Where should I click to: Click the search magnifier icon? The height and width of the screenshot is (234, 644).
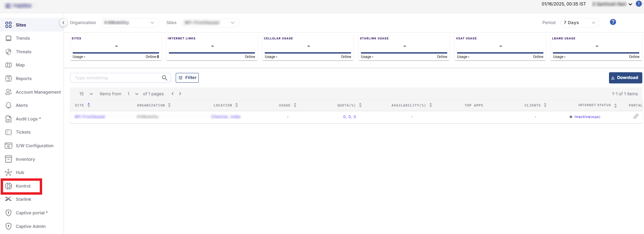click(164, 78)
